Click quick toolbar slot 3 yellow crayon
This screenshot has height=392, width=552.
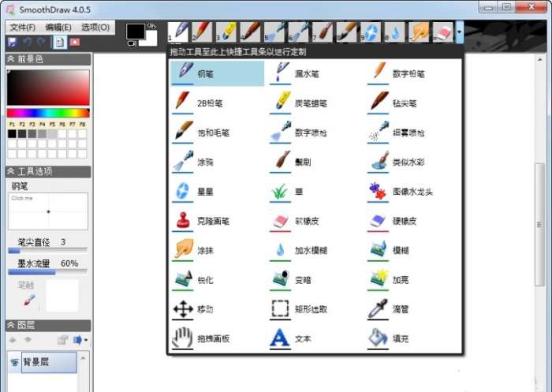[x=226, y=32]
